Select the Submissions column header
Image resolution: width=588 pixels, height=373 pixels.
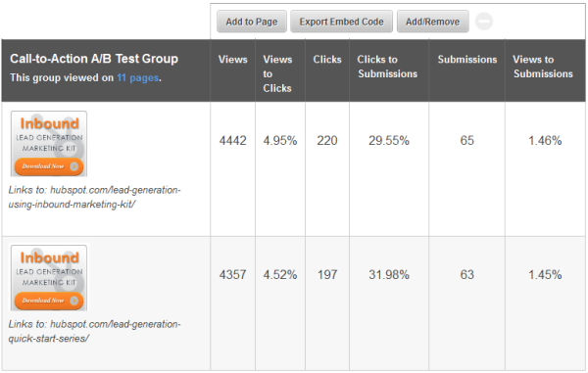coord(467,60)
